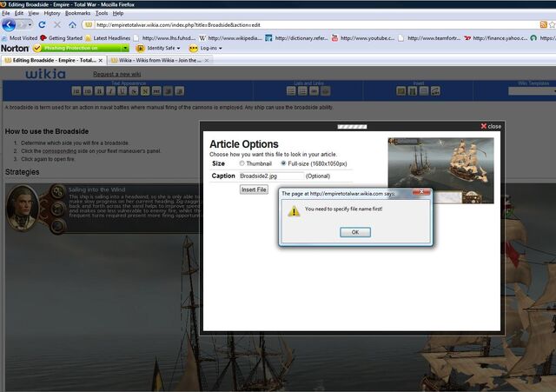Click OK in the alert dialog
The image size is (556, 392).
[x=355, y=232]
